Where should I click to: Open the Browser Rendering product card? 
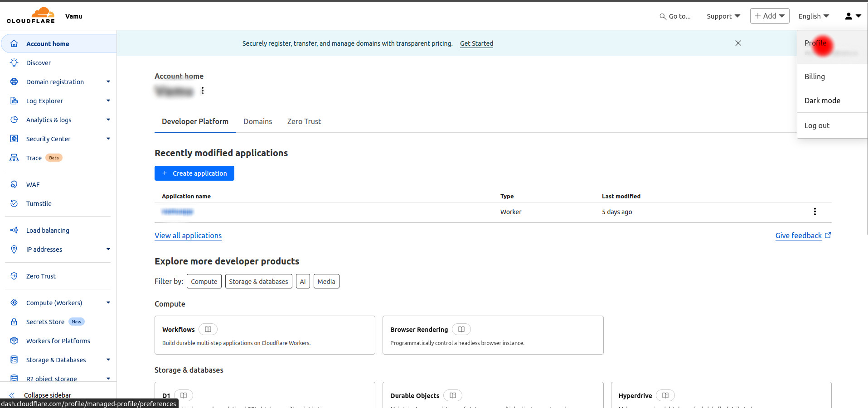click(x=493, y=335)
